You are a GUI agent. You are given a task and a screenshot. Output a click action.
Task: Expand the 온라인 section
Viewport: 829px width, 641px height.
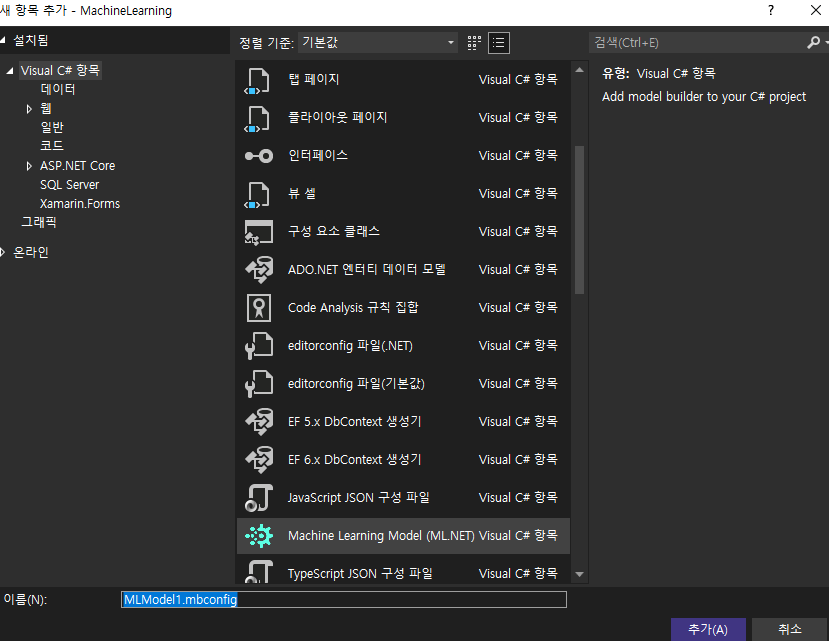tap(3, 252)
